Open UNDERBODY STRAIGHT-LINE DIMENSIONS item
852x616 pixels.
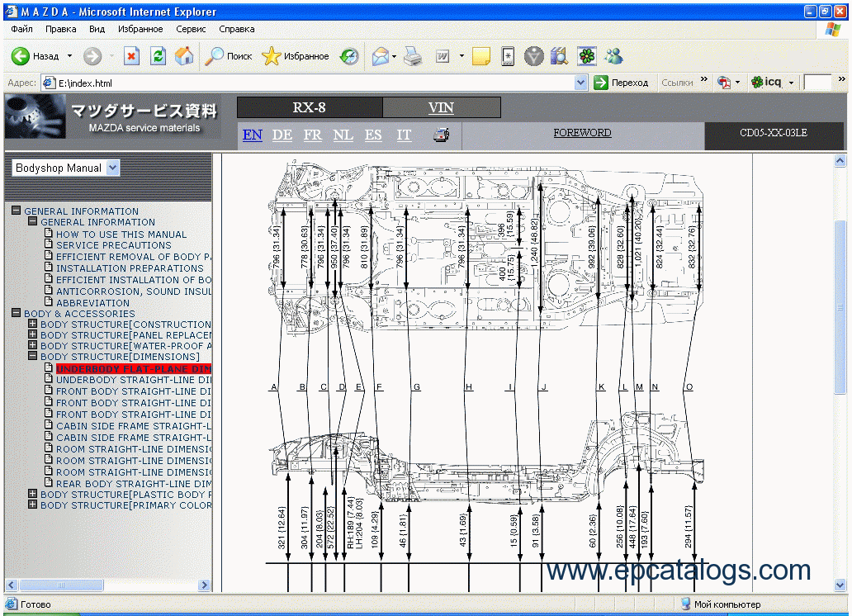134,380
